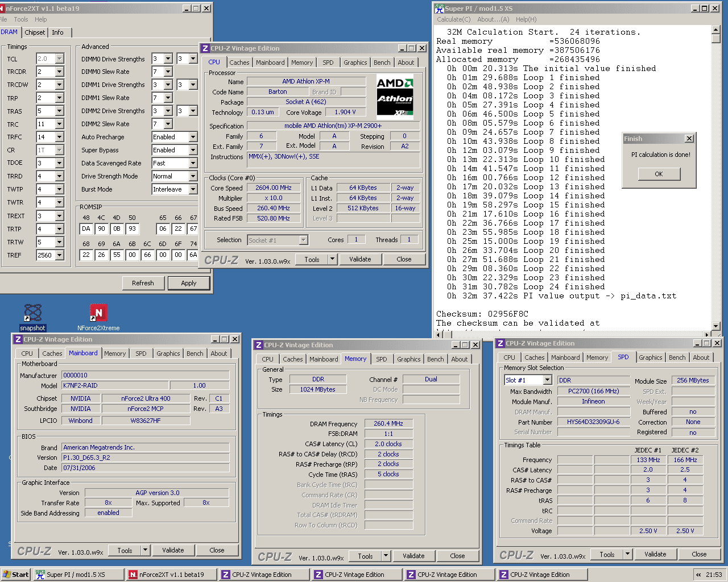The image size is (728, 582).
Task: Click the BIOS version P1.30_D65.3_R2
Action: click(x=145, y=458)
